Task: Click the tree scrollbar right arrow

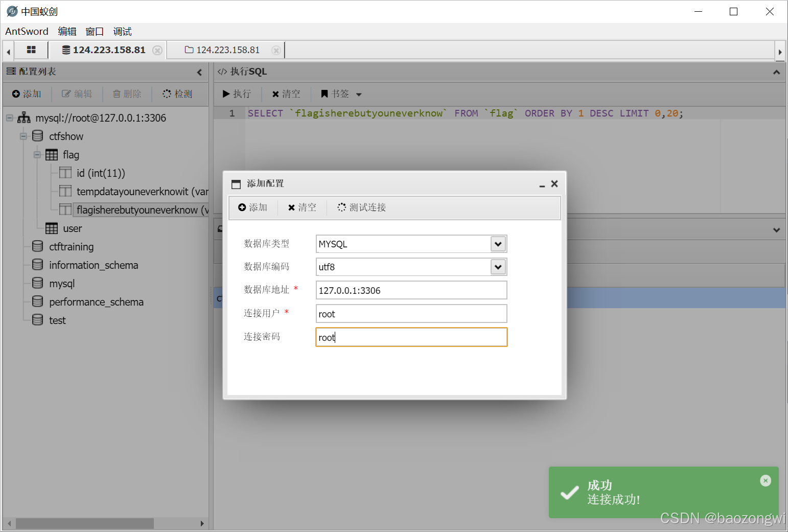Action: click(202, 523)
